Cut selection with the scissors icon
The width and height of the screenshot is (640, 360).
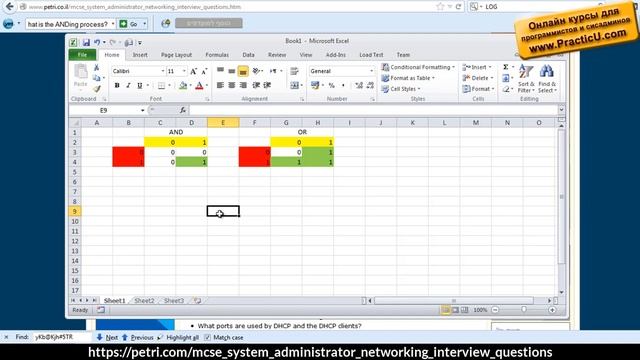click(x=96, y=67)
